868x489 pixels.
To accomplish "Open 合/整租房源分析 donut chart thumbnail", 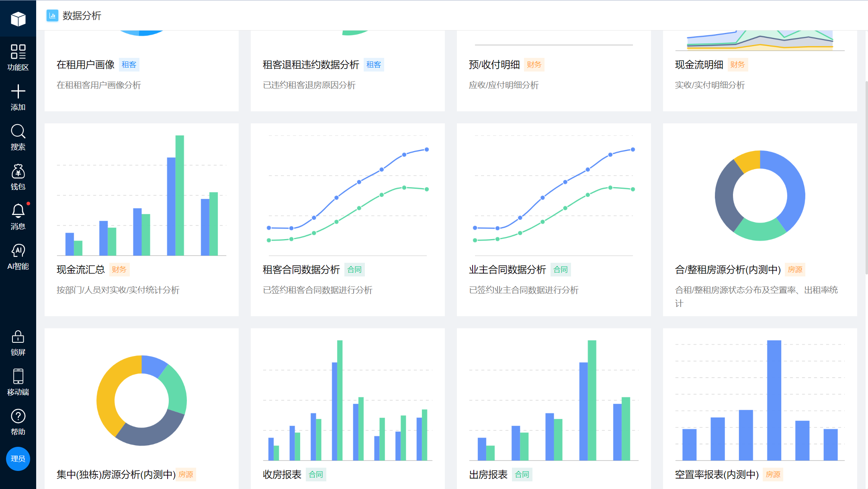I will (760, 196).
